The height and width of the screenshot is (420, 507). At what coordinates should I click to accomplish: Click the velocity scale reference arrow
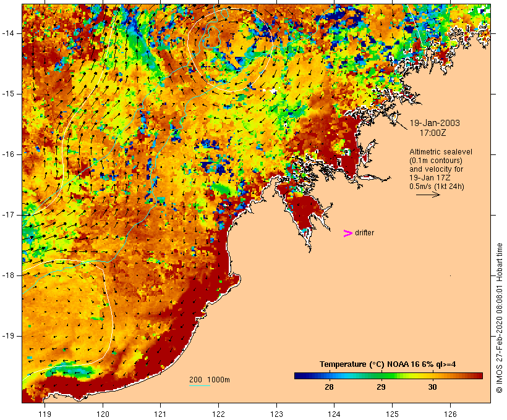(427, 195)
